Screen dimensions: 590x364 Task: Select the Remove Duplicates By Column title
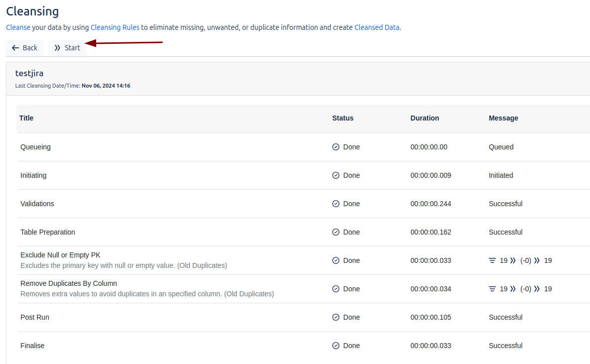tap(69, 283)
